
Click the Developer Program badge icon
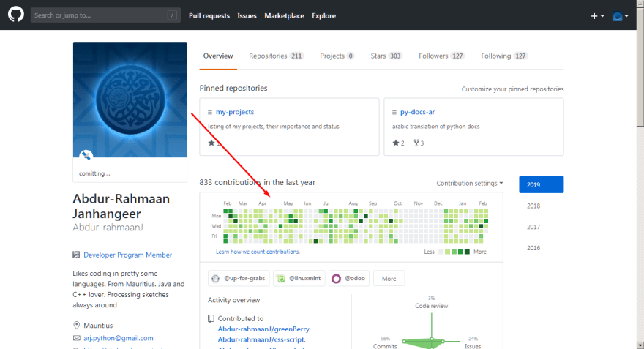click(x=76, y=255)
